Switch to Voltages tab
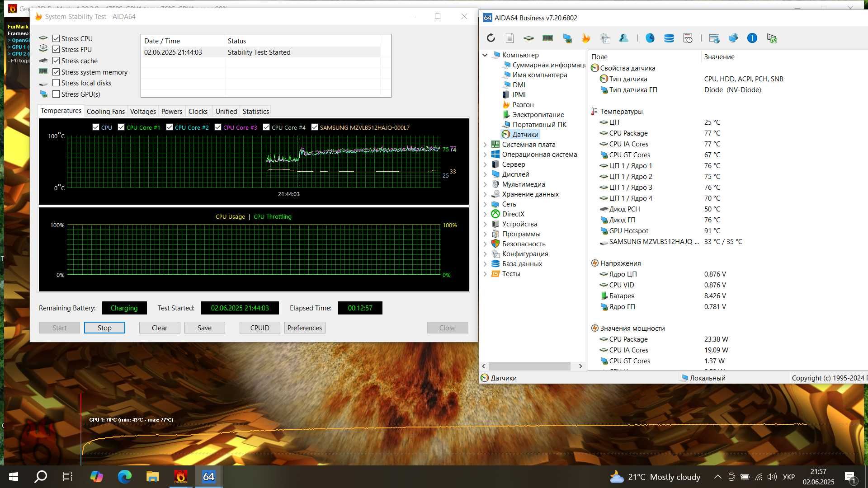The width and height of the screenshot is (868, 488). [x=143, y=112]
